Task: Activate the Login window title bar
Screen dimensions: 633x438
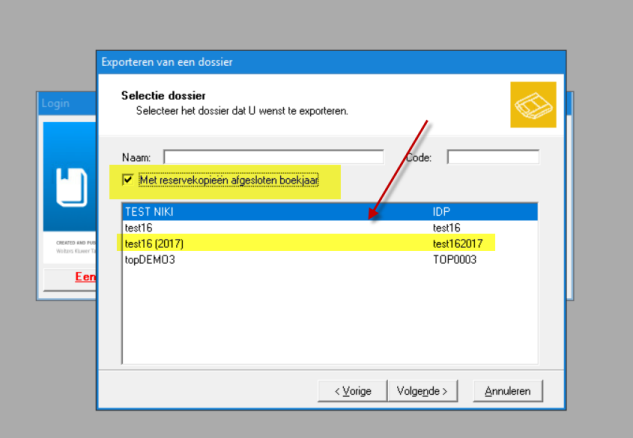Action: [66, 103]
